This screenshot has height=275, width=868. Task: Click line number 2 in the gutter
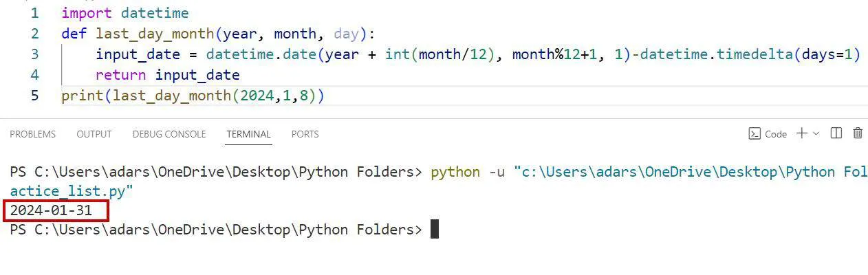[34, 34]
